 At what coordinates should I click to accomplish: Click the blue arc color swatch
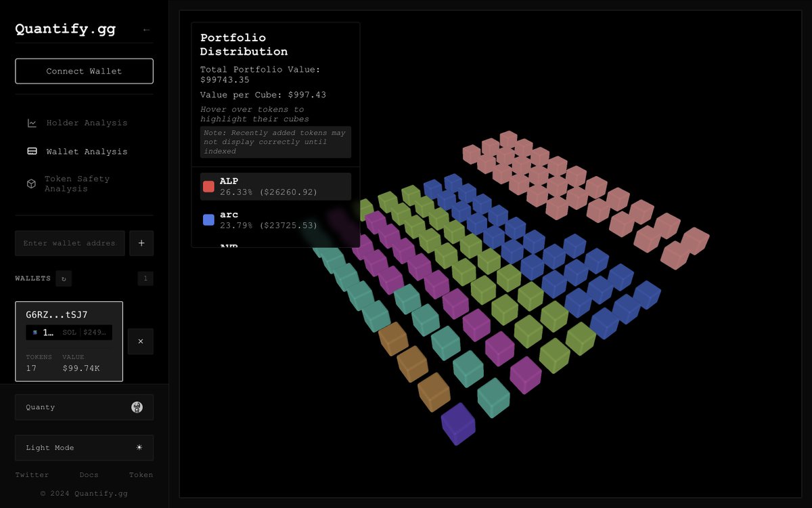(208, 219)
